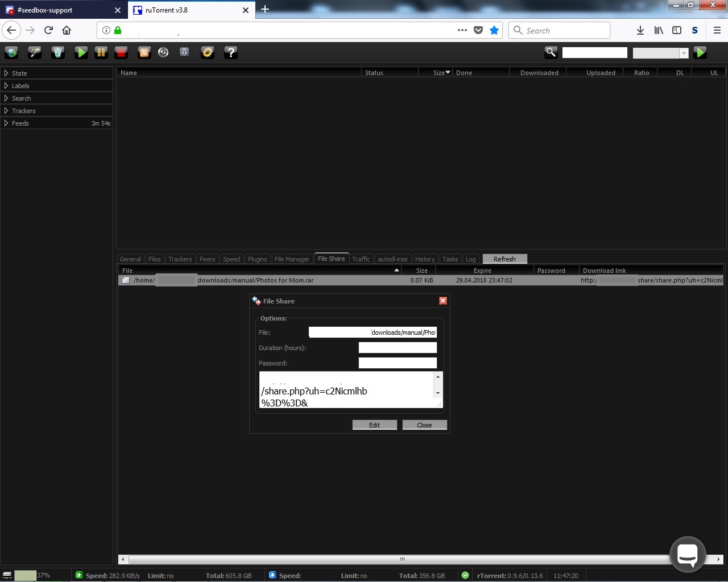Start torrent with green play icon
728x582 pixels.
coord(81,52)
